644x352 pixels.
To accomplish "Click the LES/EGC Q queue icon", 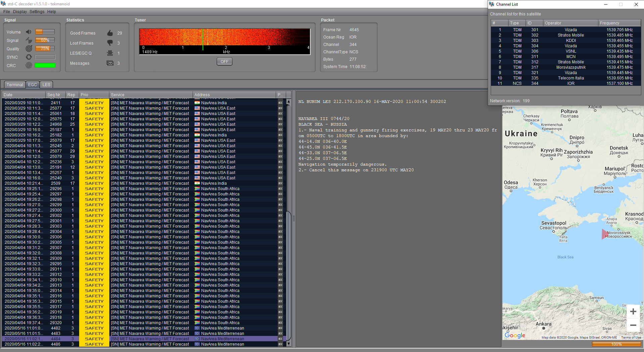I will click(110, 53).
